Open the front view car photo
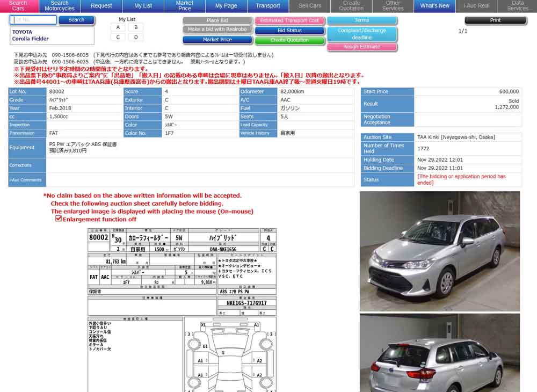This screenshot has width=537, height=392. point(440,251)
